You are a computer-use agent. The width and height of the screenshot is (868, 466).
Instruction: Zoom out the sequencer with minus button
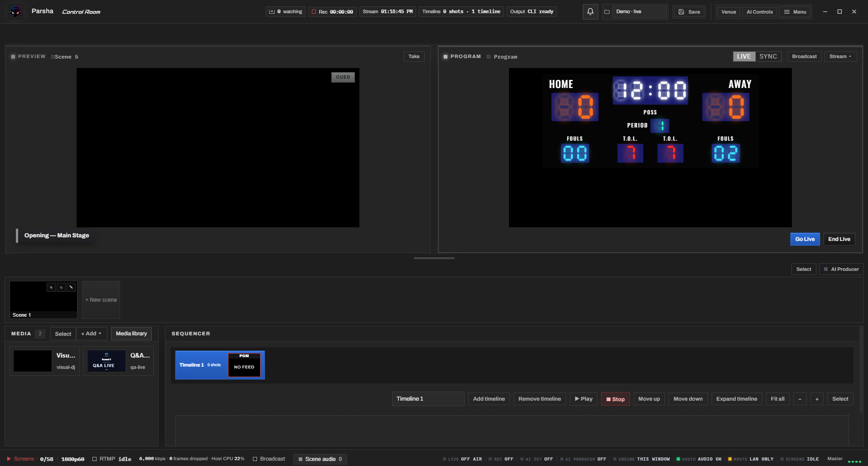tap(800, 399)
